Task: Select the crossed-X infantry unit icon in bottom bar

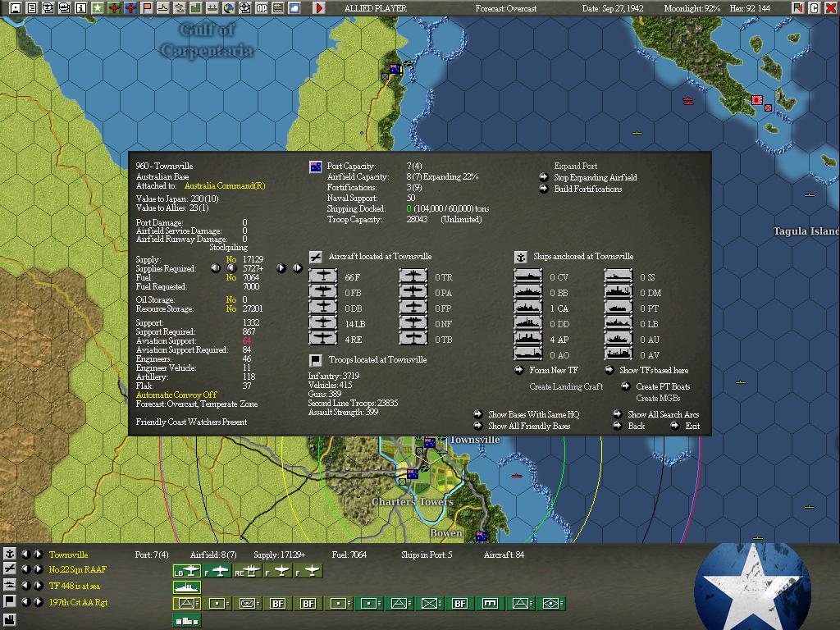Action: point(429,603)
